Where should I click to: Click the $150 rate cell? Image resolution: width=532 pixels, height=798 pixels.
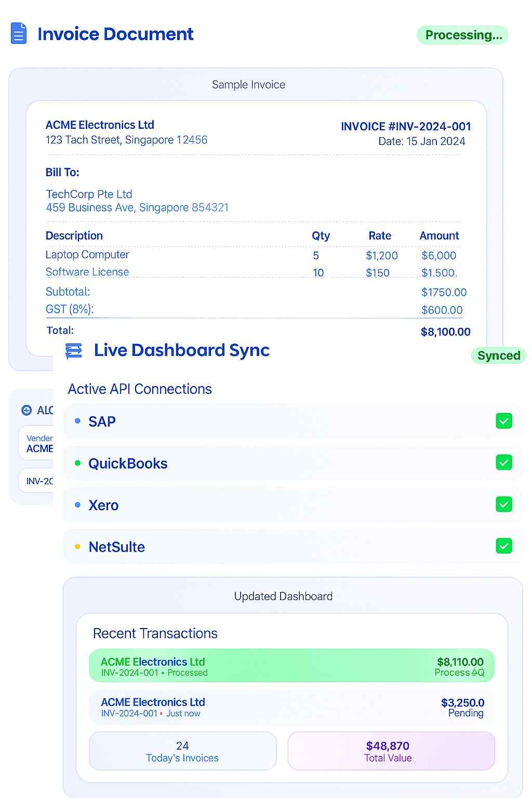click(x=378, y=273)
